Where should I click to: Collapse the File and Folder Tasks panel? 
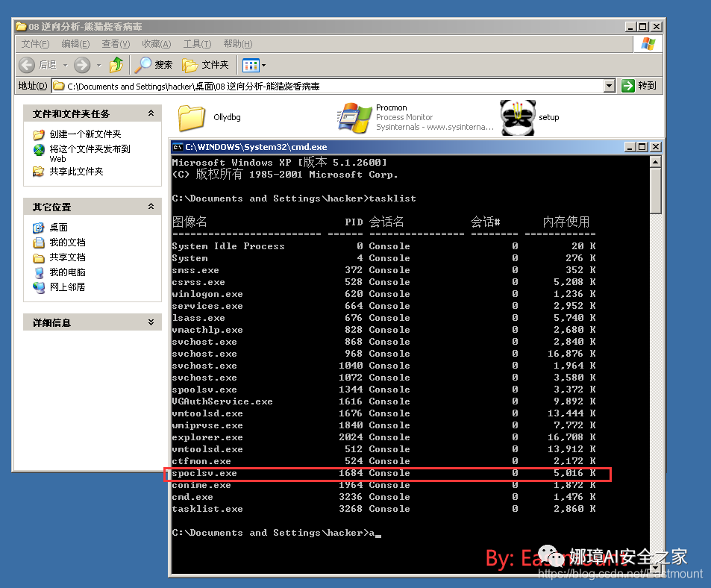point(151,113)
